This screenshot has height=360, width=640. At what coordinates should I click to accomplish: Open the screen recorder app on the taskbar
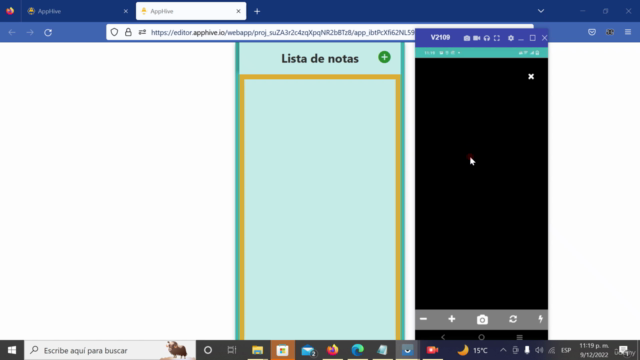click(x=432, y=350)
